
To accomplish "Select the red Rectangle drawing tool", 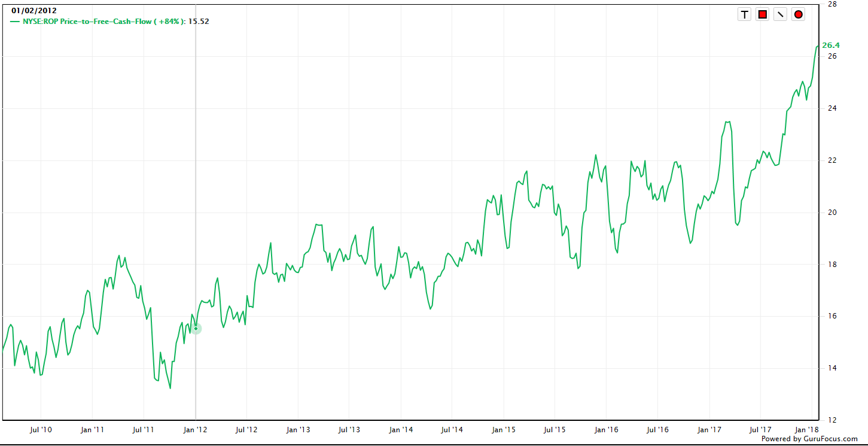I will click(x=763, y=14).
